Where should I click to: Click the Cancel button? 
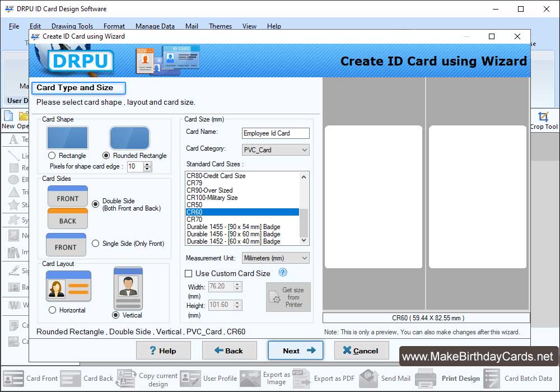[361, 351]
